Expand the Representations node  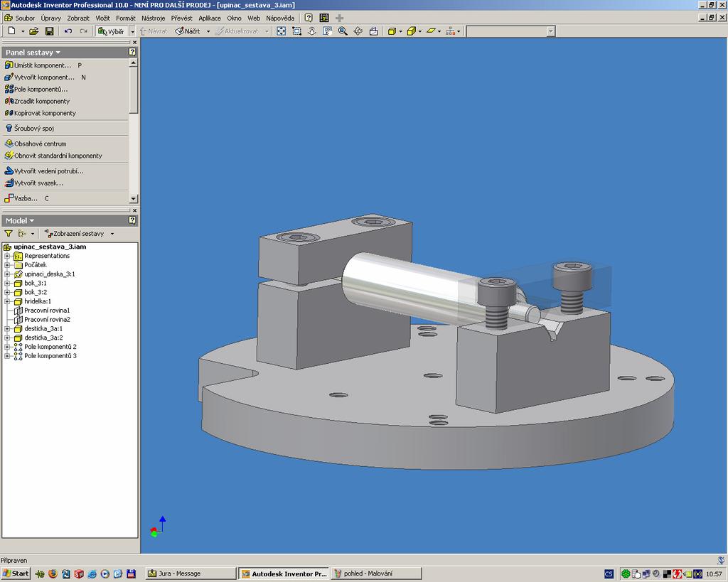click(7, 256)
